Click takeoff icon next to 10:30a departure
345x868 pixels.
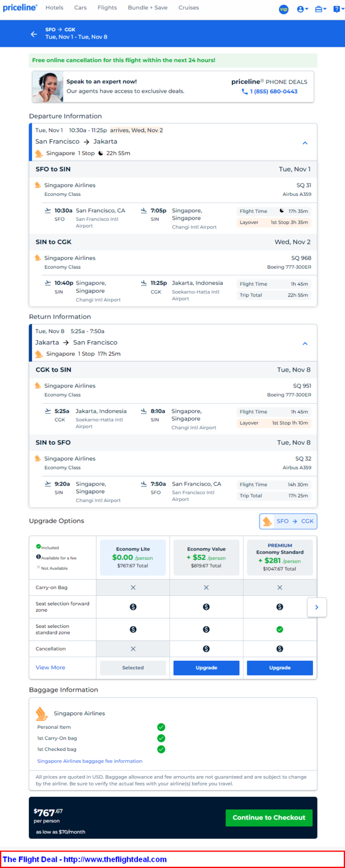pyautogui.click(x=48, y=210)
